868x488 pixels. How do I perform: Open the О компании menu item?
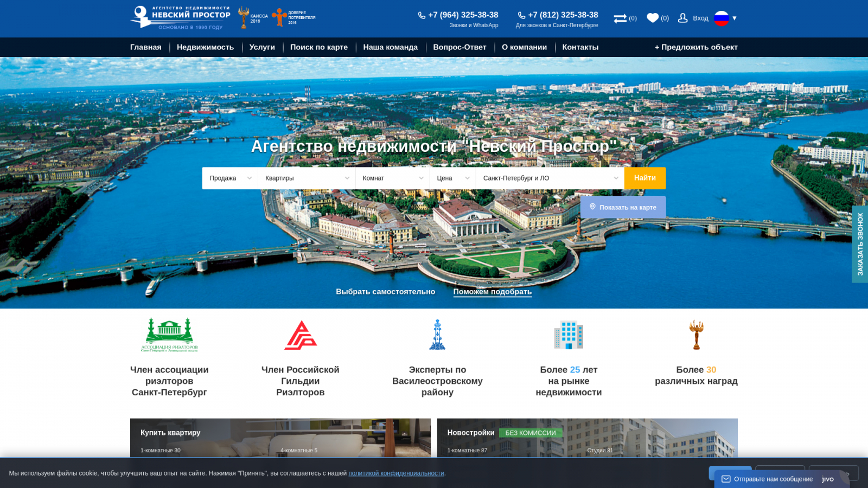coord(525,47)
